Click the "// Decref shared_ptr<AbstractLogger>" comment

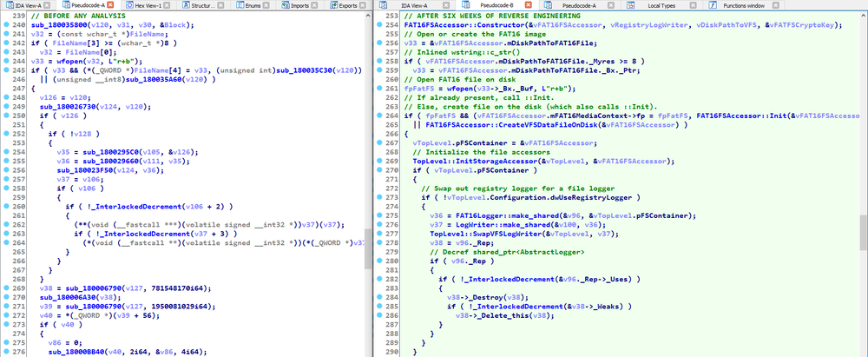pyautogui.click(x=509, y=252)
